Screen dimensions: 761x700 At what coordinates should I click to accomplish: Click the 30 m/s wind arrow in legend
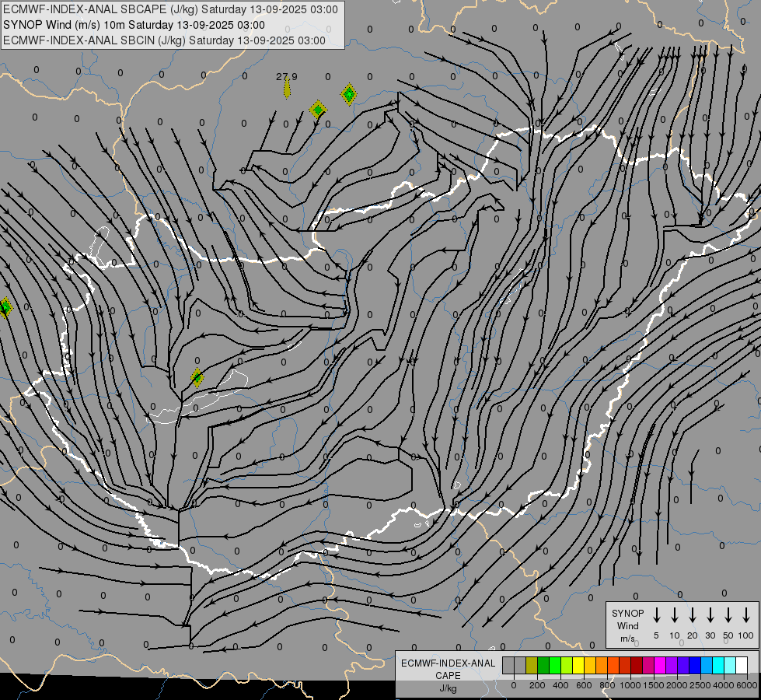coord(710,614)
